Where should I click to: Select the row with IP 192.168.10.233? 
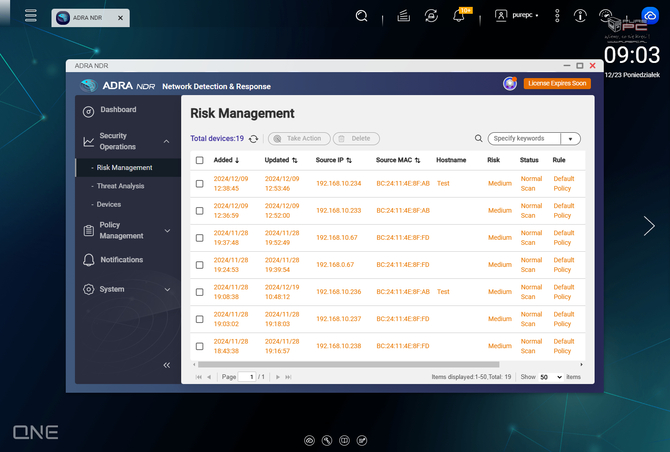tap(200, 211)
